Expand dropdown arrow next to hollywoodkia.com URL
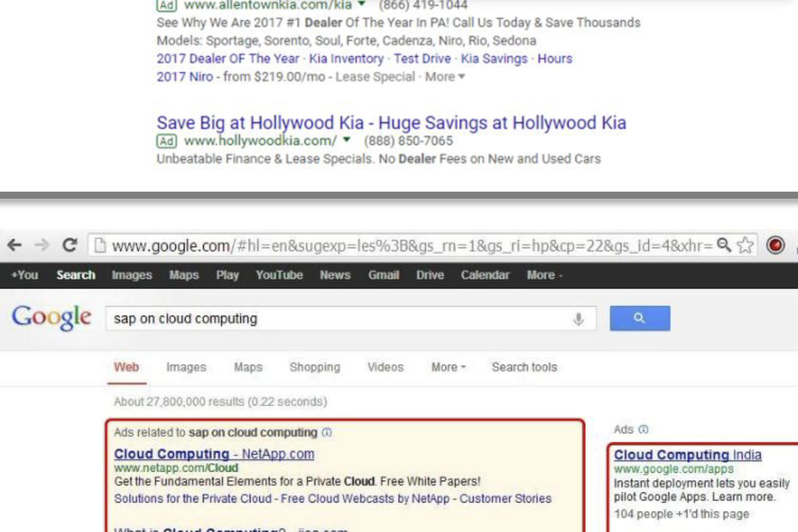 click(x=347, y=140)
